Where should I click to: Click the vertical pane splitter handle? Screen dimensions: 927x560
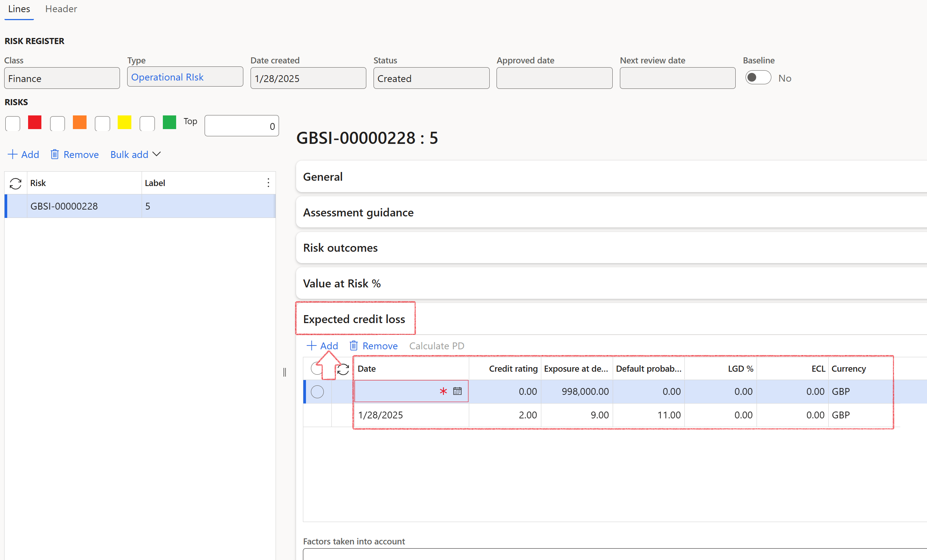pos(285,372)
